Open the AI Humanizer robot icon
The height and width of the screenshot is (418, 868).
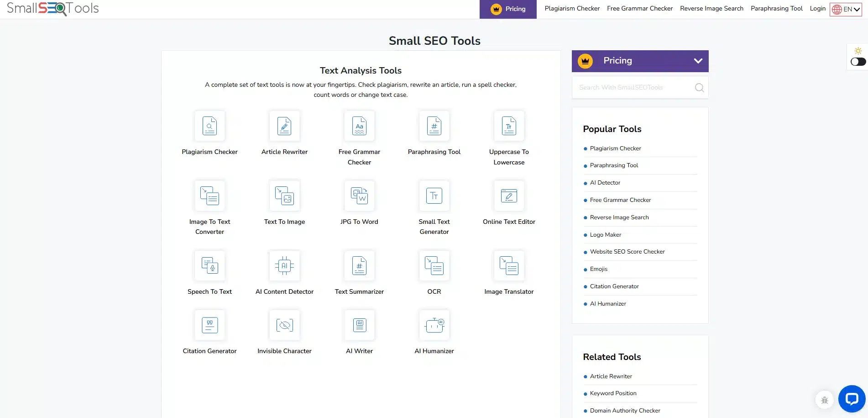(x=434, y=325)
